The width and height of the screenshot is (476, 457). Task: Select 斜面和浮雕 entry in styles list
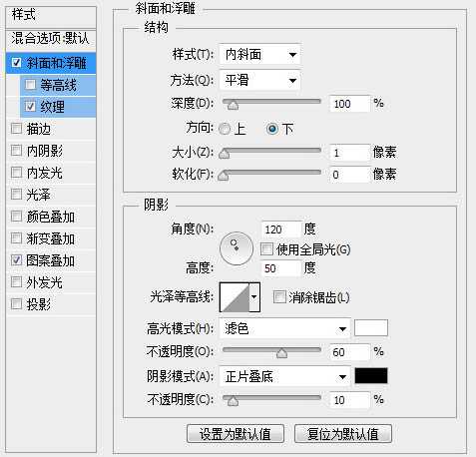51,63
